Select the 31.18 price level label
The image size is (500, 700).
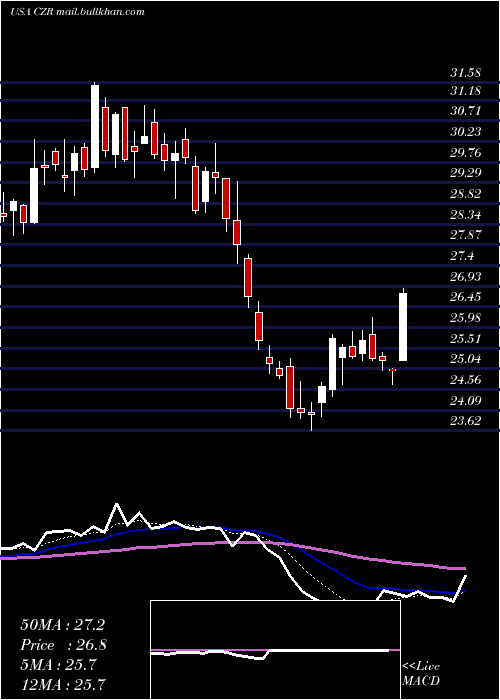point(465,91)
